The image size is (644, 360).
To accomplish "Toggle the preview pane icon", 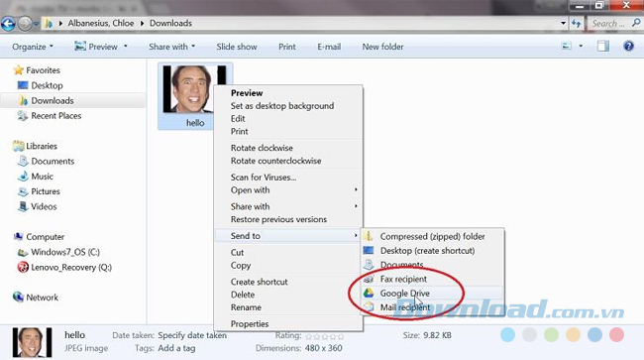I will click(x=603, y=46).
